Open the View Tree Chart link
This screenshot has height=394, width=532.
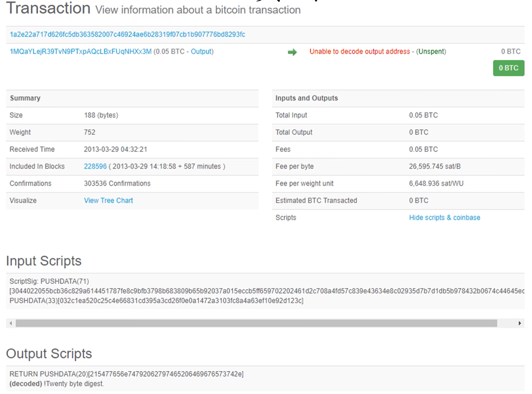click(109, 200)
